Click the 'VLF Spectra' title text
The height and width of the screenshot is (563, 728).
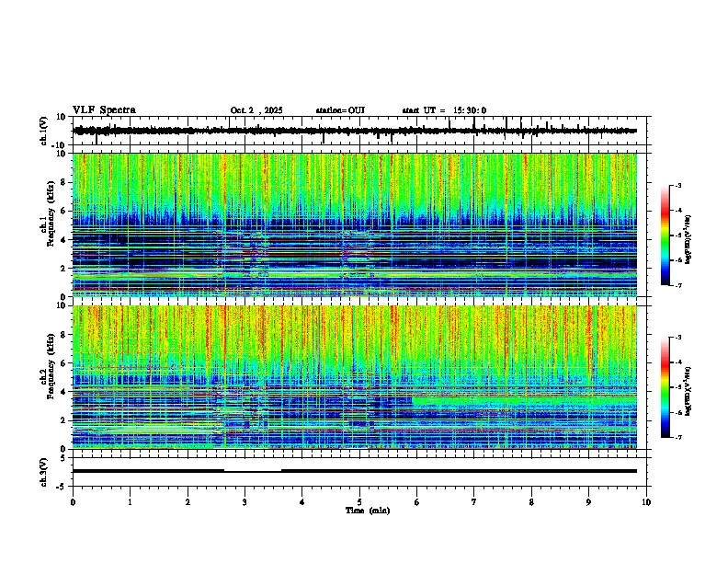pos(104,110)
